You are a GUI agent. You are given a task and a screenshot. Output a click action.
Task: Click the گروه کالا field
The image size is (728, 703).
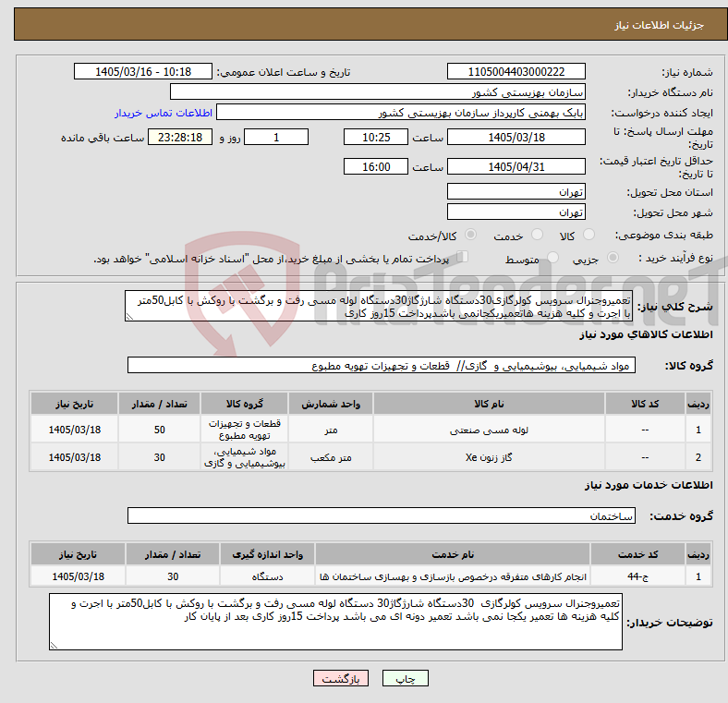[382, 365]
